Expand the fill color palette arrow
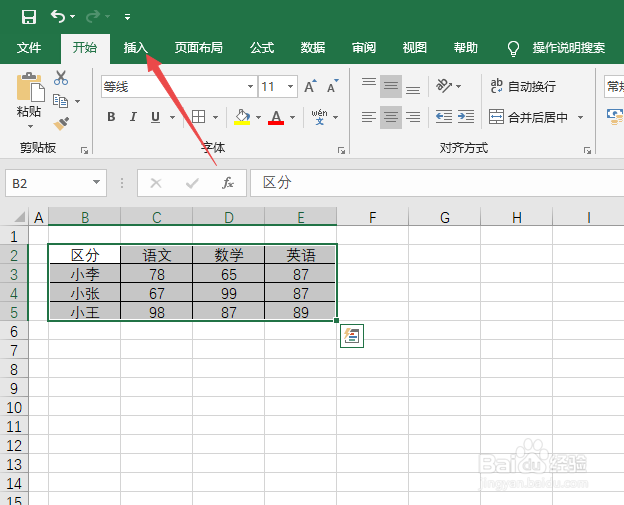Viewport: 624px width, 505px height. 258,117
